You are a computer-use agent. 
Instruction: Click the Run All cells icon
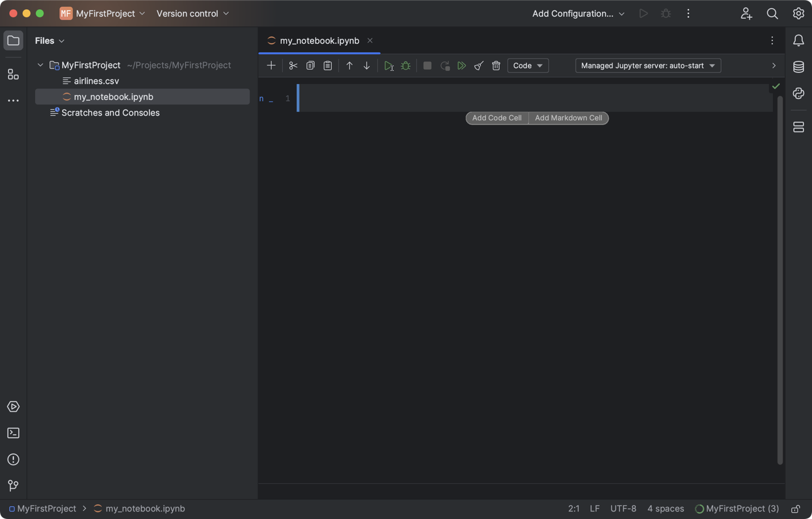coord(461,66)
